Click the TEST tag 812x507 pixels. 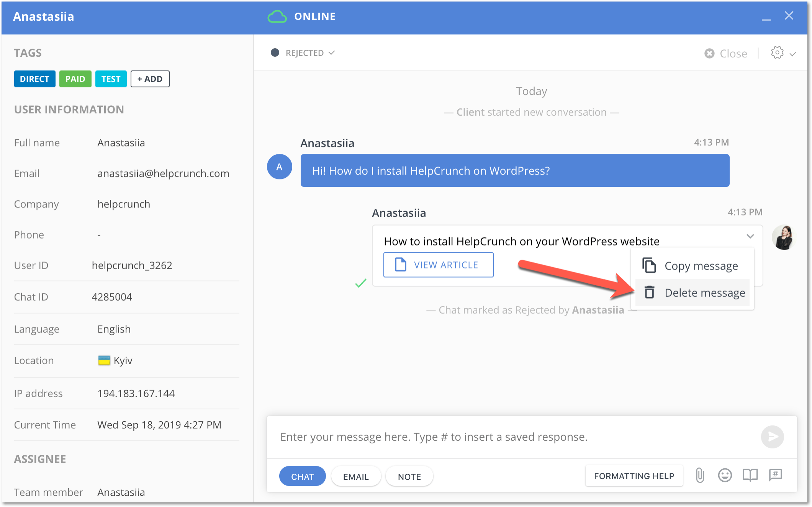(x=111, y=79)
